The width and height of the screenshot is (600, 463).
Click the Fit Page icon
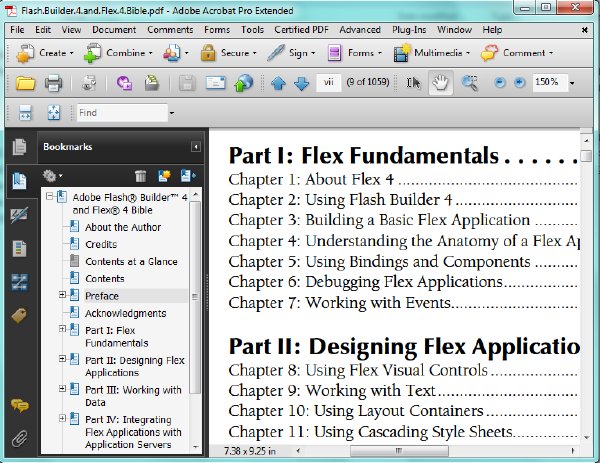tap(54, 112)
